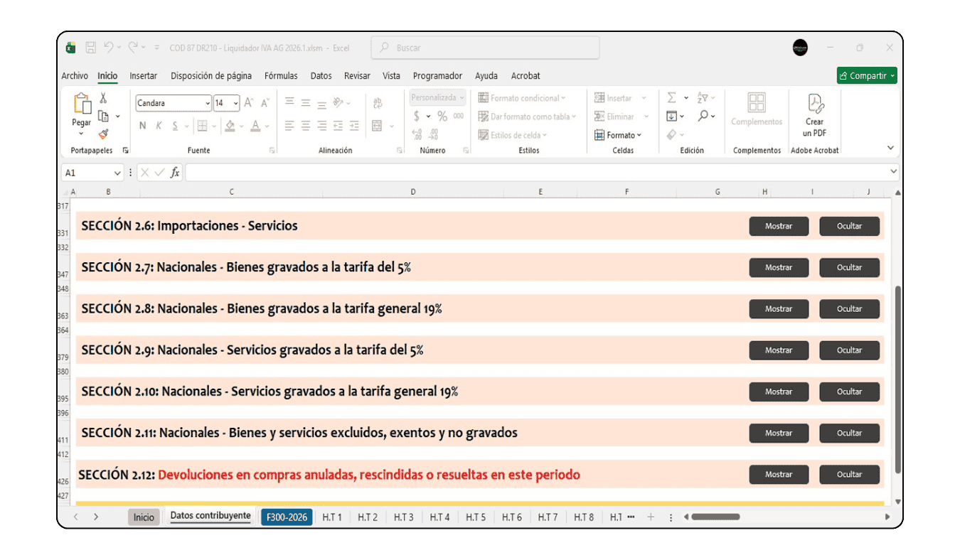Screen dimensions: 960x560
Task: Click the Fill down arrow icon
Action: (x=671, y=116)
